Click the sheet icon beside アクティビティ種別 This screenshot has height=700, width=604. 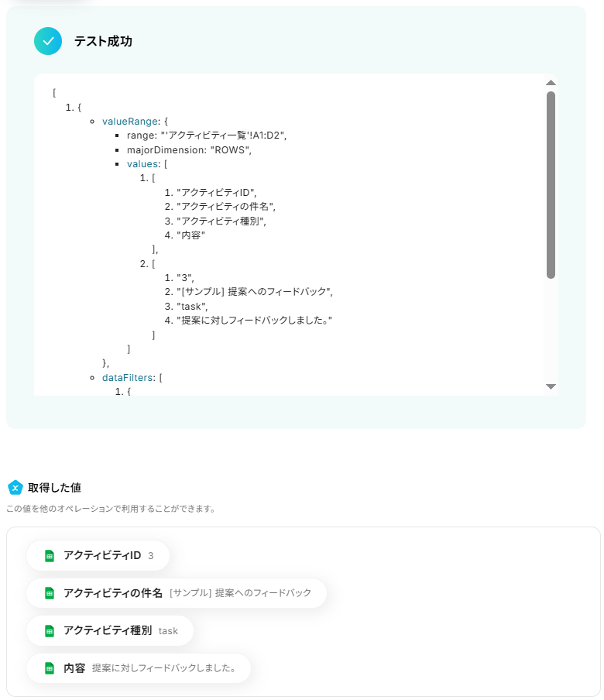(50, 631)
